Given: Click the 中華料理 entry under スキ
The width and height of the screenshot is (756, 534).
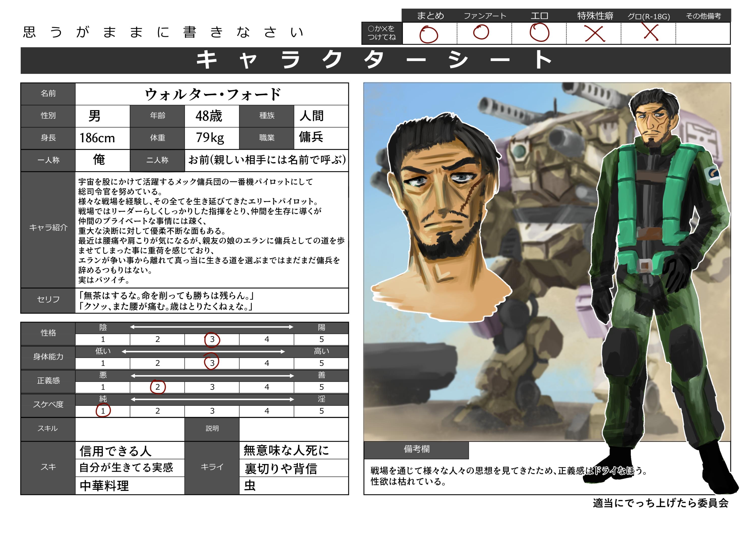Looking at the screenshot, I should (x=104, y=486).
